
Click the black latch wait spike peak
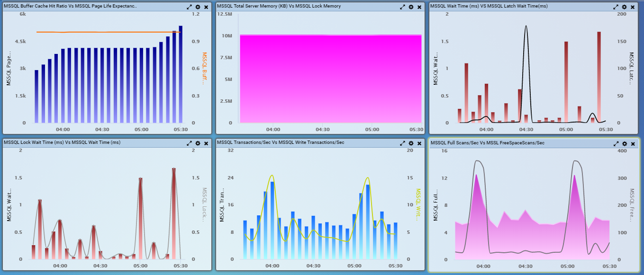point(526,27)
